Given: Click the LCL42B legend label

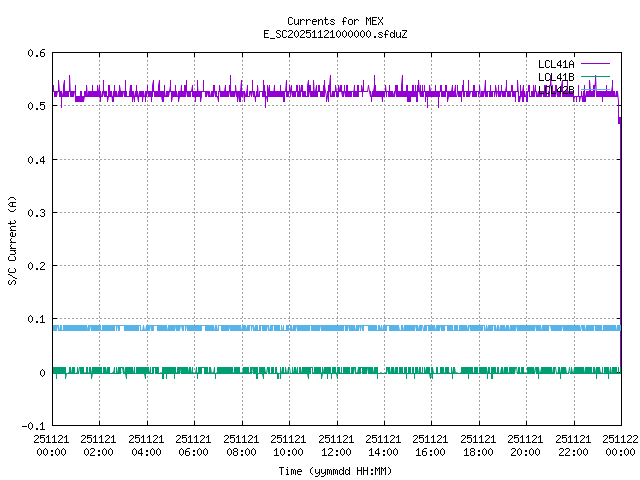Looking at the screenshot, I should 555,89.
